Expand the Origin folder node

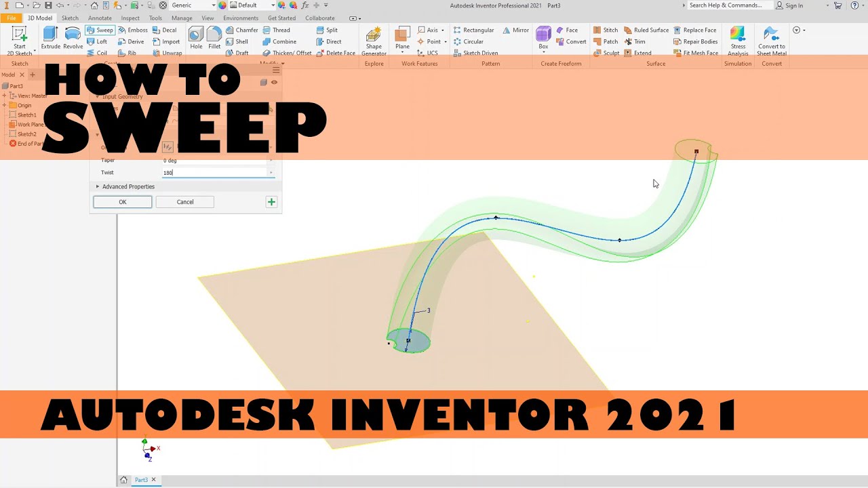4,105
